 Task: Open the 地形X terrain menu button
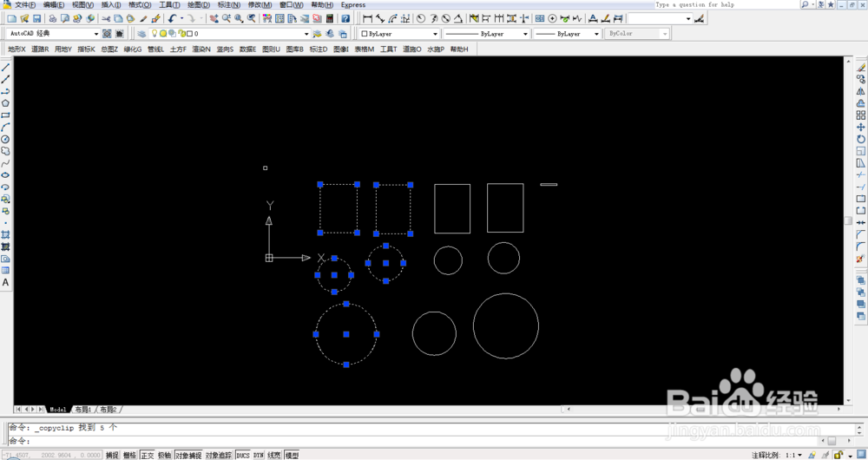click(16, 49)
